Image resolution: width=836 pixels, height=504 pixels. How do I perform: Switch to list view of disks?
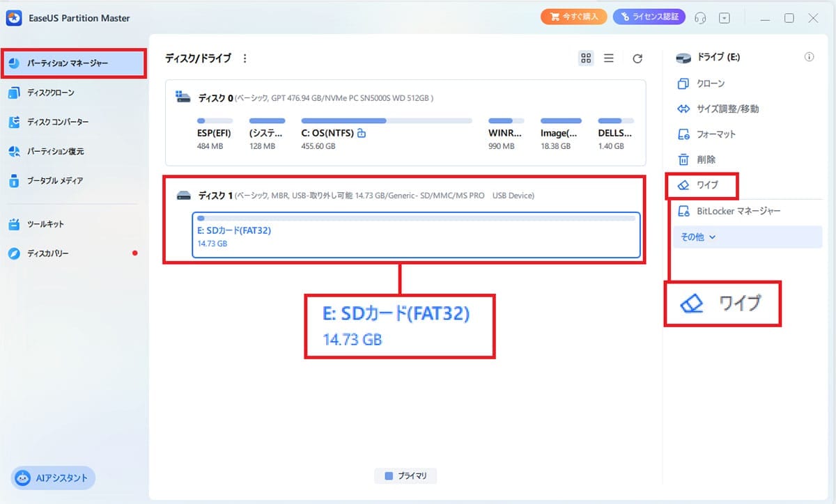pos(609,58)
